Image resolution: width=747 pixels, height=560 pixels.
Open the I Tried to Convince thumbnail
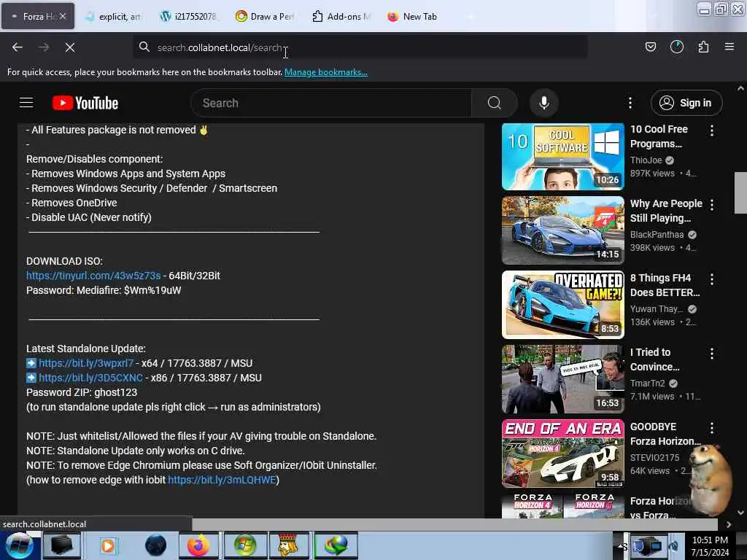coord(562,379)
